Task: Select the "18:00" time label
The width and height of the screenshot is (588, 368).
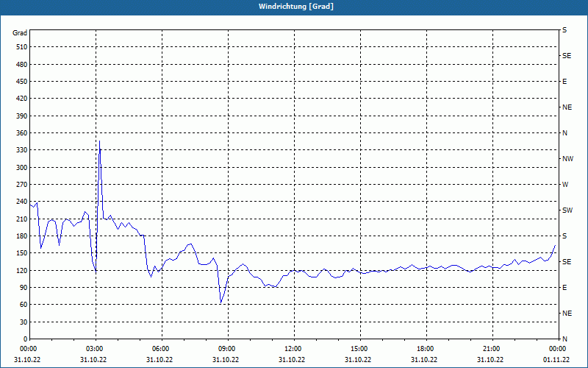Action: (x=426, y=349)
